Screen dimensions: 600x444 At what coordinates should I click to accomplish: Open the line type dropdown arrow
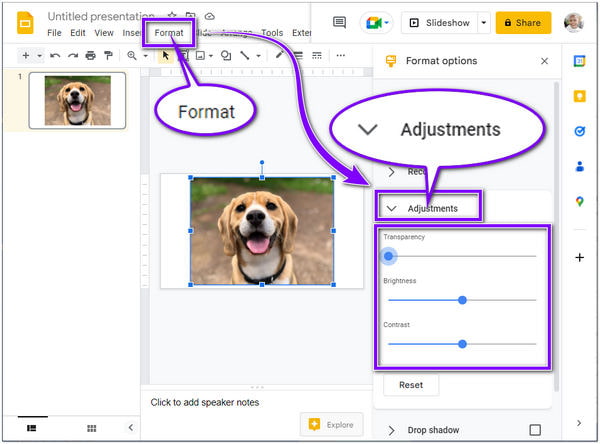259,56
